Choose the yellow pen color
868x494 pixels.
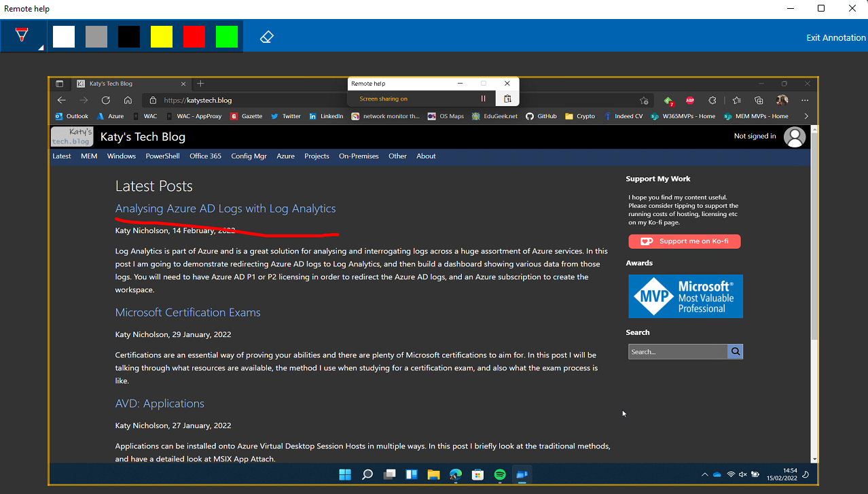click(x=162, y=37)
